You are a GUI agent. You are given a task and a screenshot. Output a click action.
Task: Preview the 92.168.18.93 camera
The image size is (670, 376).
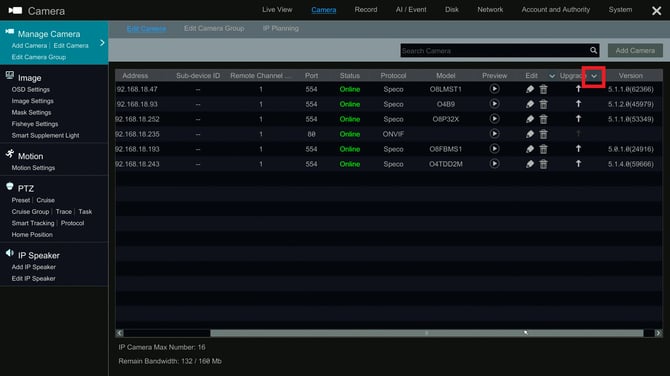click(494, 104)
